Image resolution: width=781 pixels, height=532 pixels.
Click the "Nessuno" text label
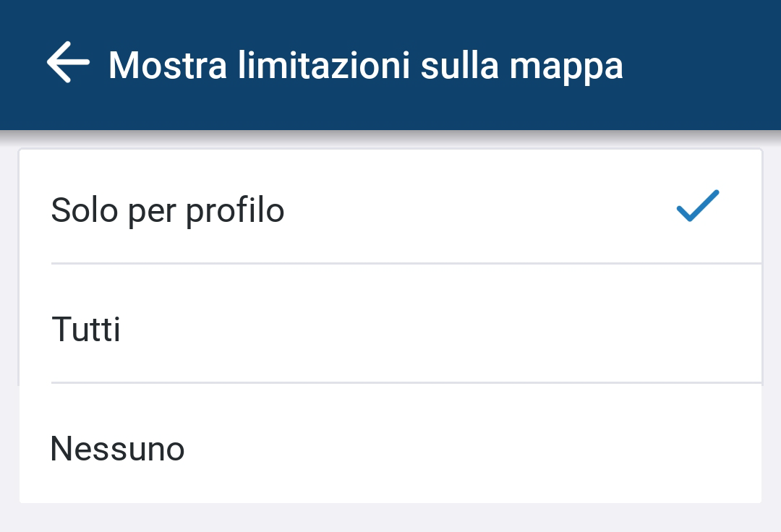[x=117, y=448]
